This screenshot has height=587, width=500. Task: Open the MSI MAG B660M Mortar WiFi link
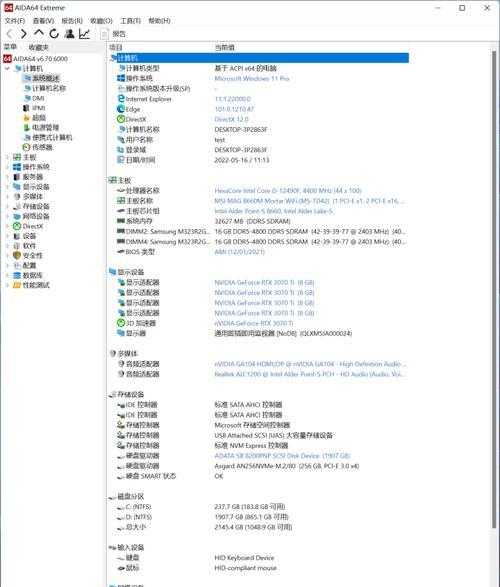click(x=310, y=201)
